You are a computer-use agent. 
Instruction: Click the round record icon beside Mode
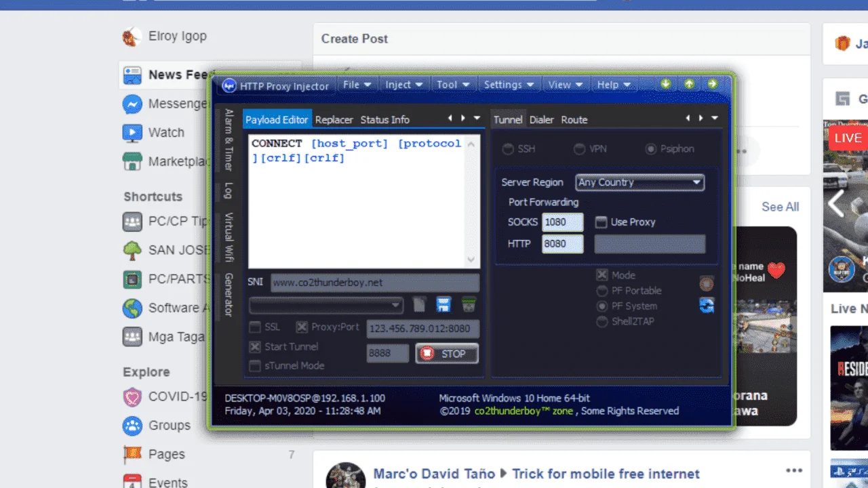(x=707, y=283)
